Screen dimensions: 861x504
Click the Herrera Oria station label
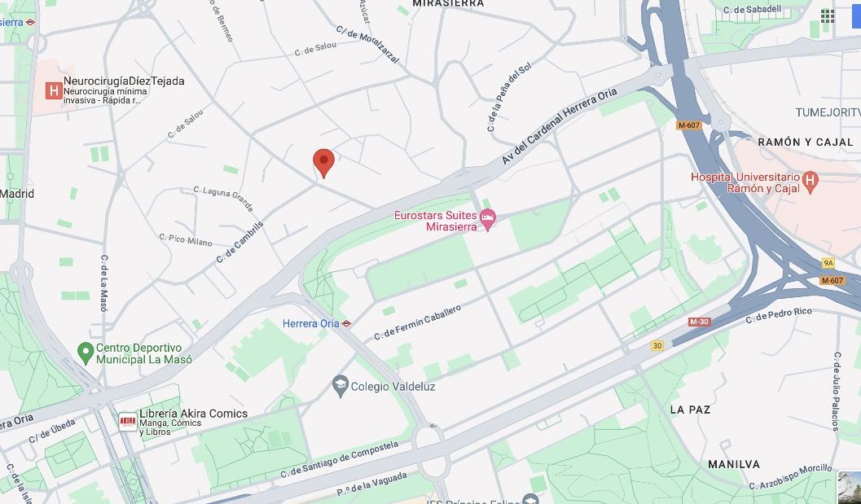[311, 323]
